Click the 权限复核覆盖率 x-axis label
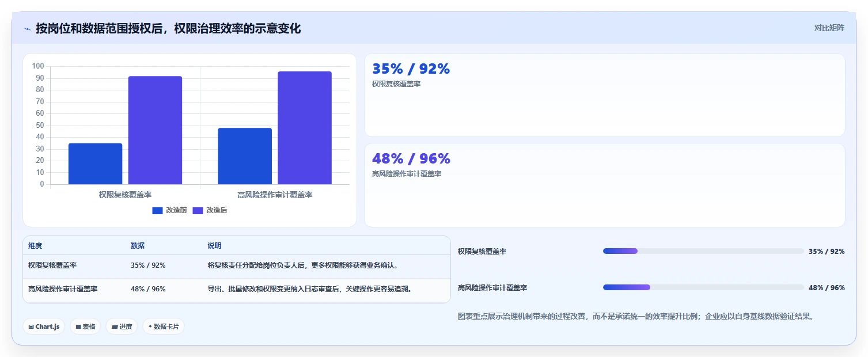 pyautogui.click(x=125, y=195)
